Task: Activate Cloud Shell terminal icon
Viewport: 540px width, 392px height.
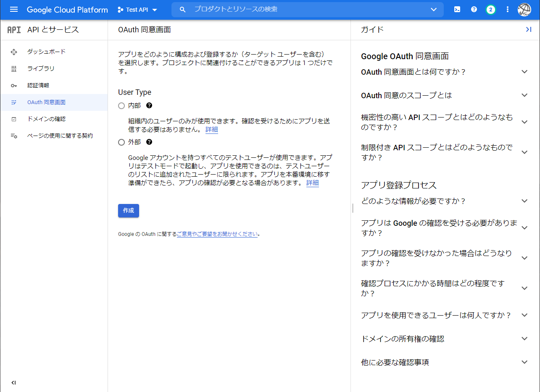Action: [457, 9]
